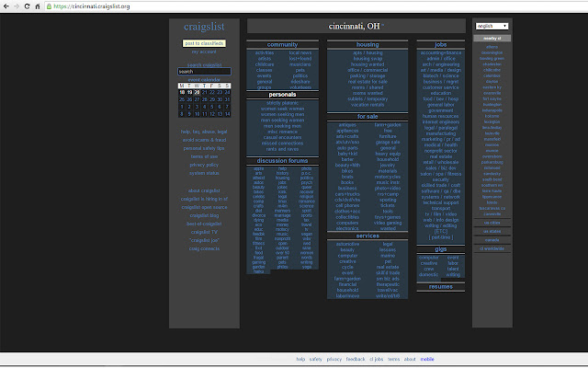Open the craigslist blog link
The image size is (588, 368).
(x=204, y=215)
